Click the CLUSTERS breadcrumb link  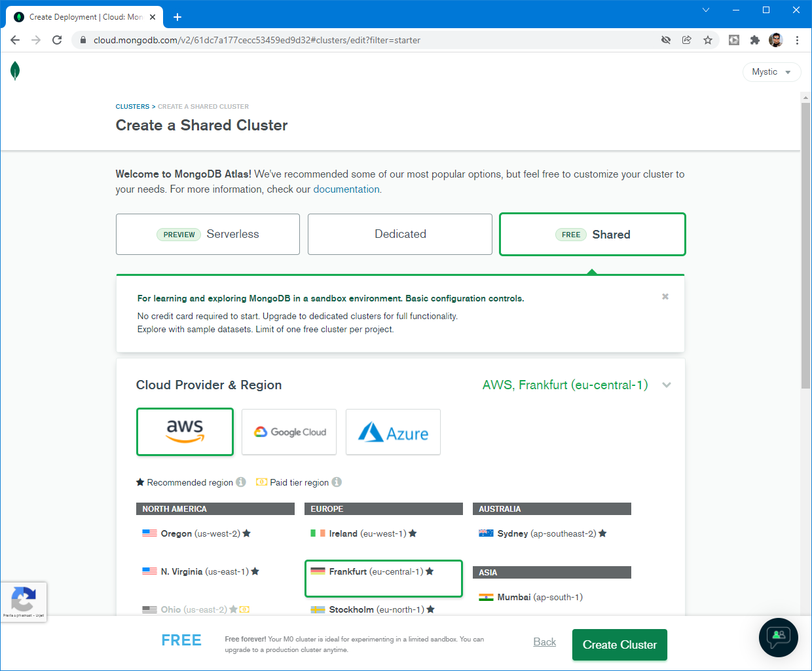click(132, 106)
